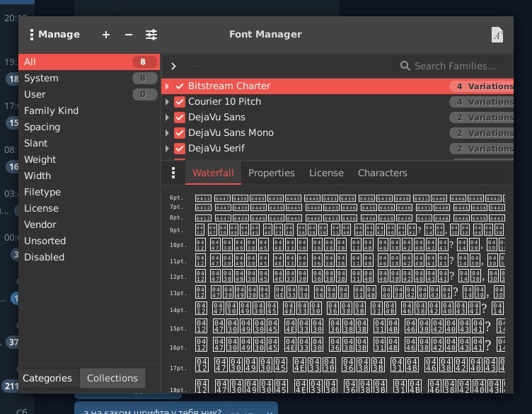Open the Manage mode menu
532x414 pixels.
(x=55, y=34)
